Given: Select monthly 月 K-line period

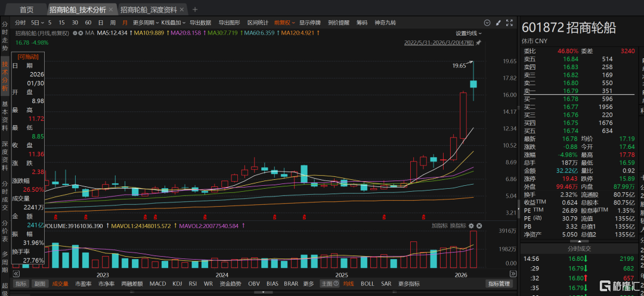Looking at the screenshot, I should click(x=125, y=23).
